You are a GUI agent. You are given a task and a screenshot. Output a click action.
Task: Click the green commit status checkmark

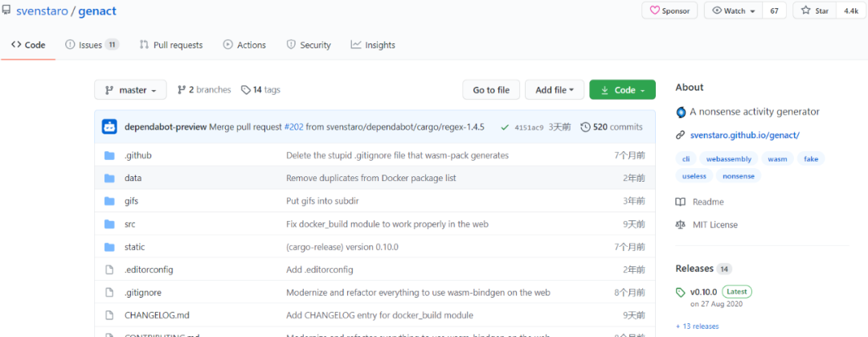(x=504, y=127)
